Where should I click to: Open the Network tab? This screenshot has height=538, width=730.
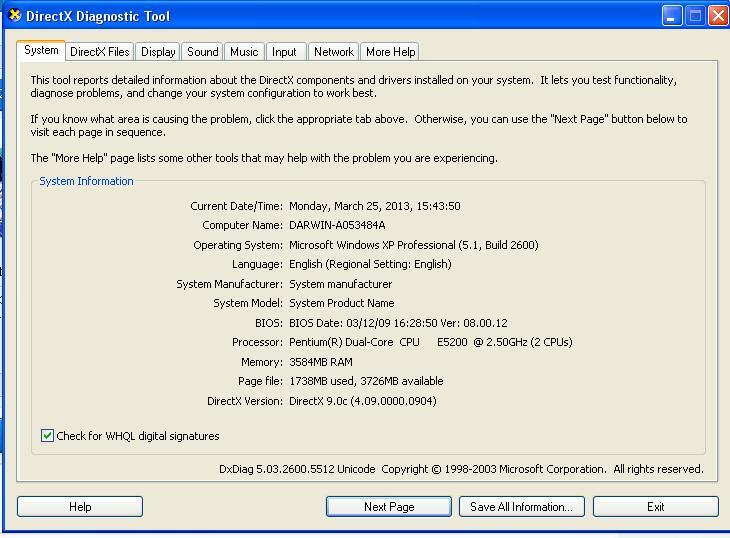coord(333,52)
